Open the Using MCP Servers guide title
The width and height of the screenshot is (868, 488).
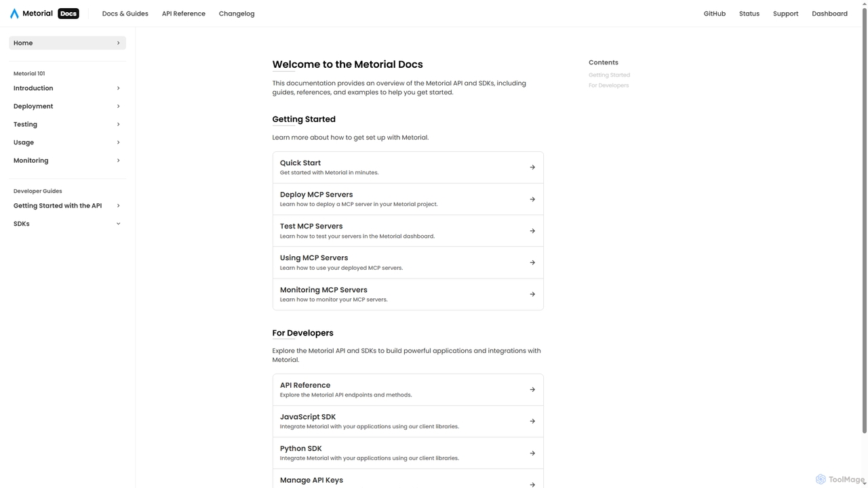(x=314, y=258)
